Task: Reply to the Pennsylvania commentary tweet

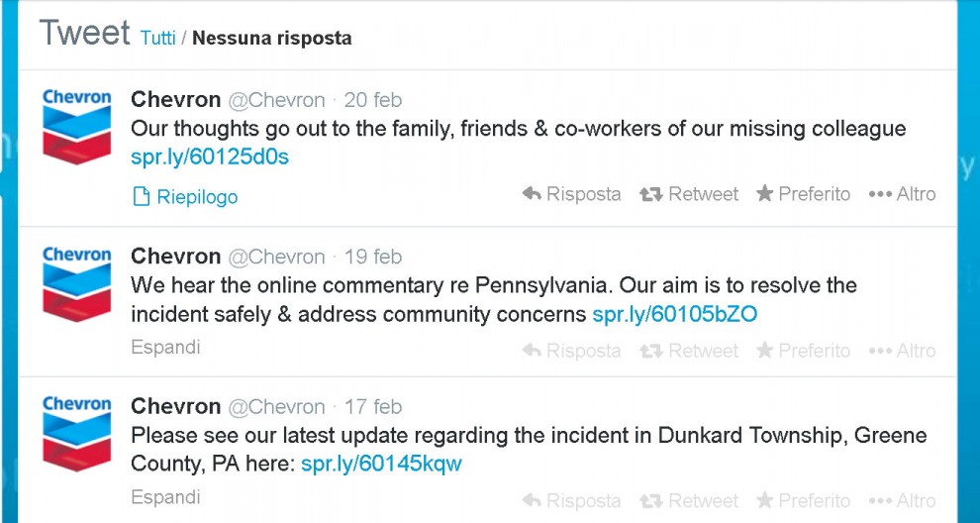Action: point(571,351)
